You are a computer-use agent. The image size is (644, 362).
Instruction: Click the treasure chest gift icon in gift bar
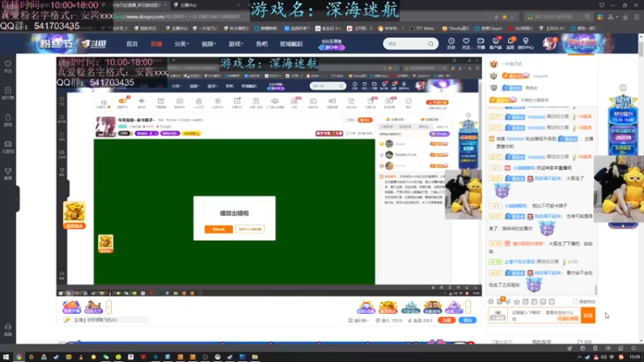click(388, 306)
